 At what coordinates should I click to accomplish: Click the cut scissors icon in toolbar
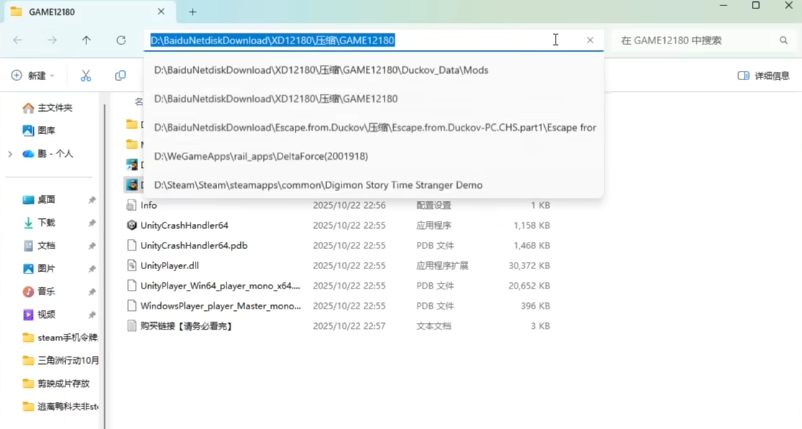coord(86,76)
